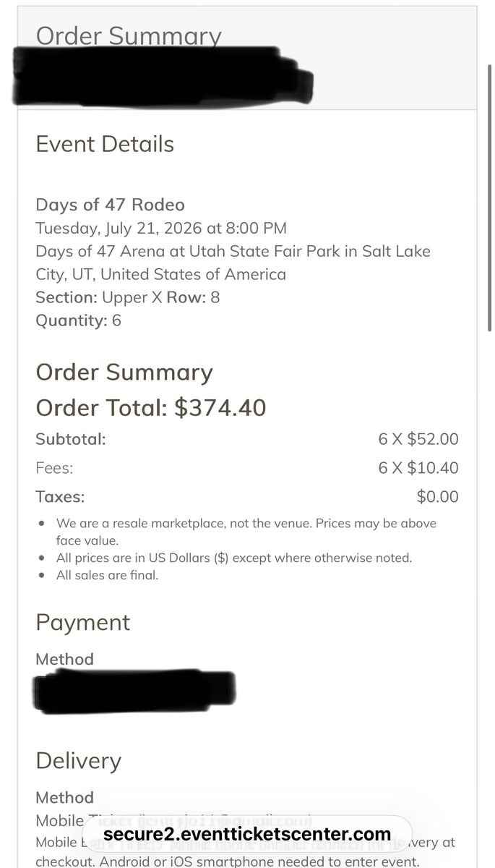Select the Event Details heading
This screenshot has height=868, width=495.
pos(105,144)
